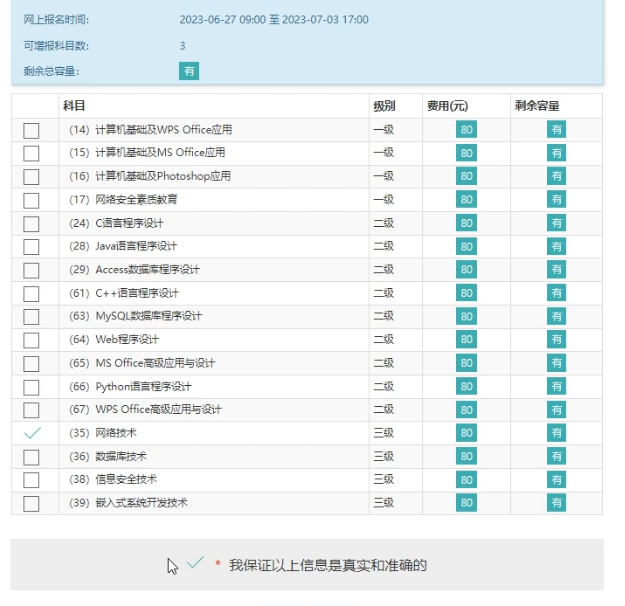The height and width of the screenshot is (606, 625).
Task: Click the 80 fee badge for 网络安全素质教育
Action: [x=466, y=199]
